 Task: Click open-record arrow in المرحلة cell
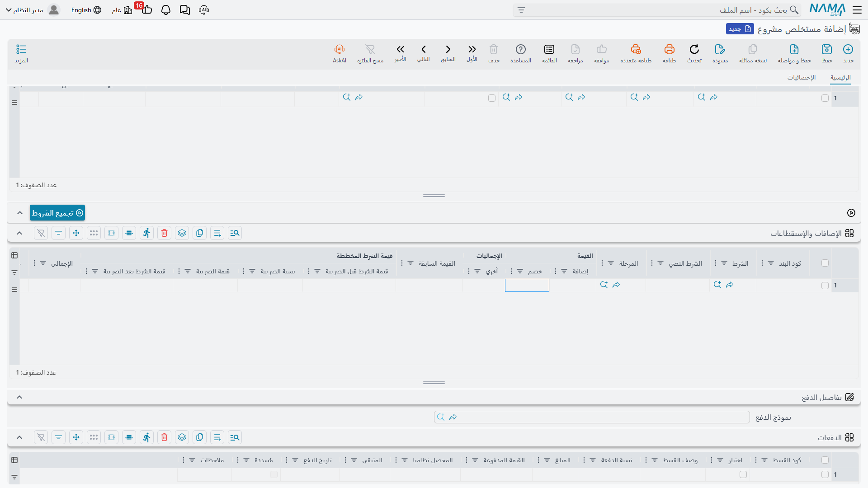[616, 285]
